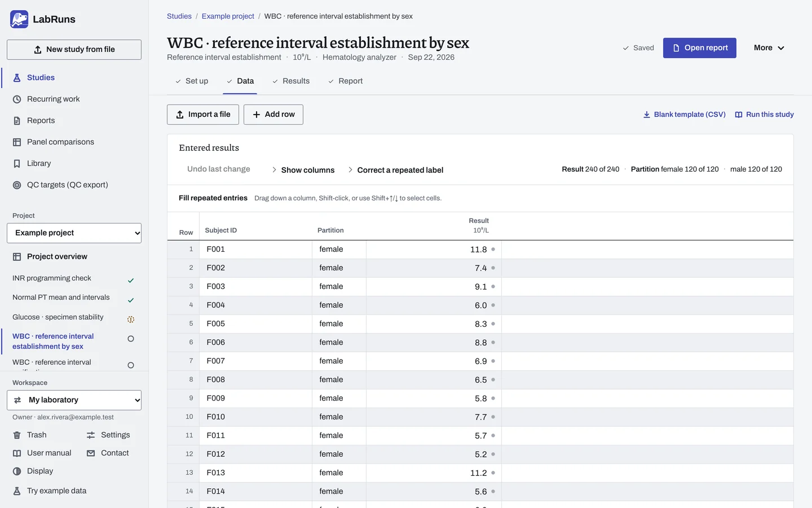Open Library via its bookmark icon
Image resolution: width=812 pixels, height=508 pixels.
17,164
